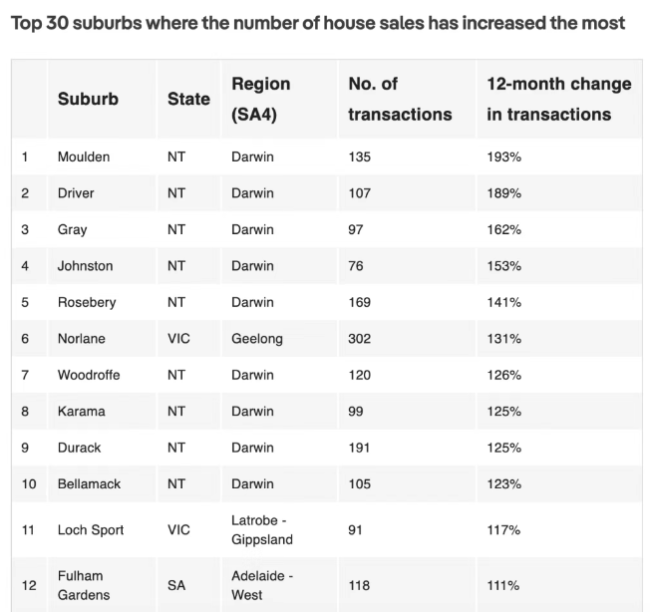650x614 pixels.
Task: Select the Johnston suburb cell
Action: tap(85, 266)
